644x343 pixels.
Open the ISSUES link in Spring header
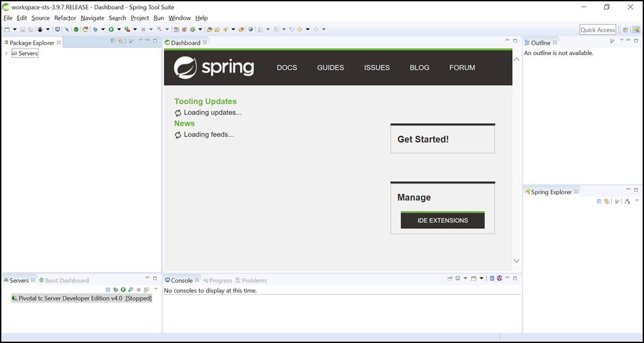[x=377, y=68]
